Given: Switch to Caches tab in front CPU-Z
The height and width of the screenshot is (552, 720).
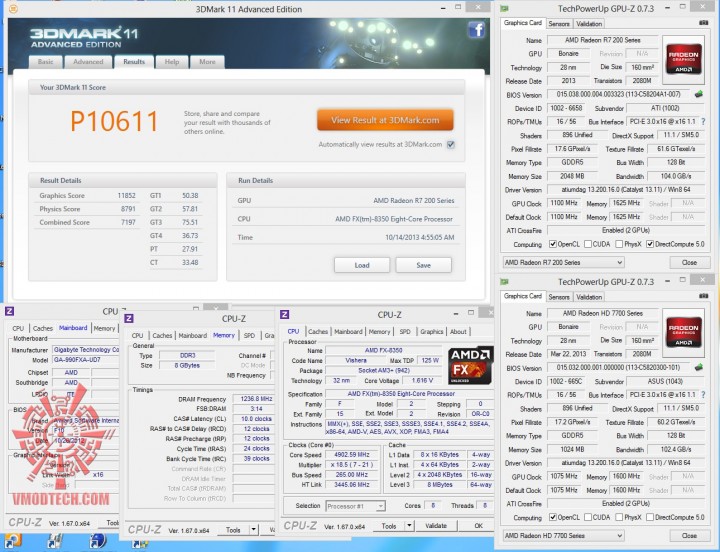Looking at the screenshot, I should (318, 332).
